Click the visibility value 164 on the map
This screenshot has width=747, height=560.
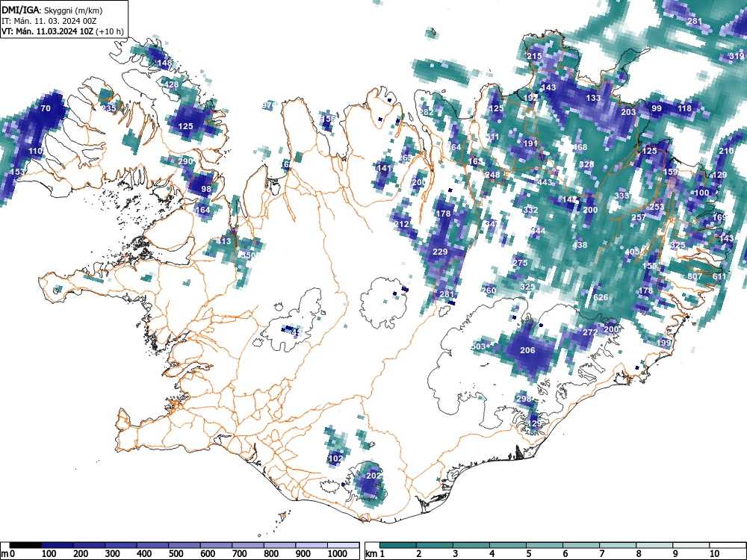[202, 210]
